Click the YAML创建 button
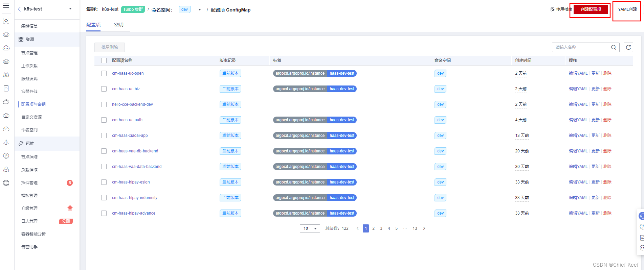 (x=627, y=9)
